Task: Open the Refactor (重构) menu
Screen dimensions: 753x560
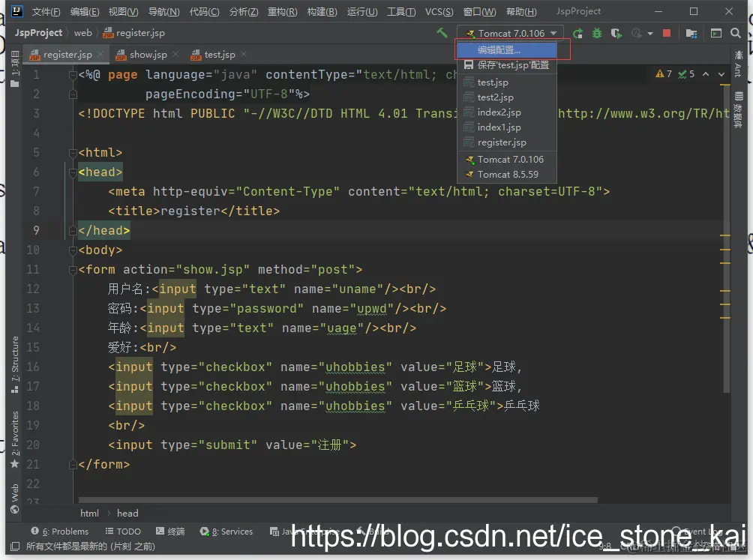Action: (282, 11)
